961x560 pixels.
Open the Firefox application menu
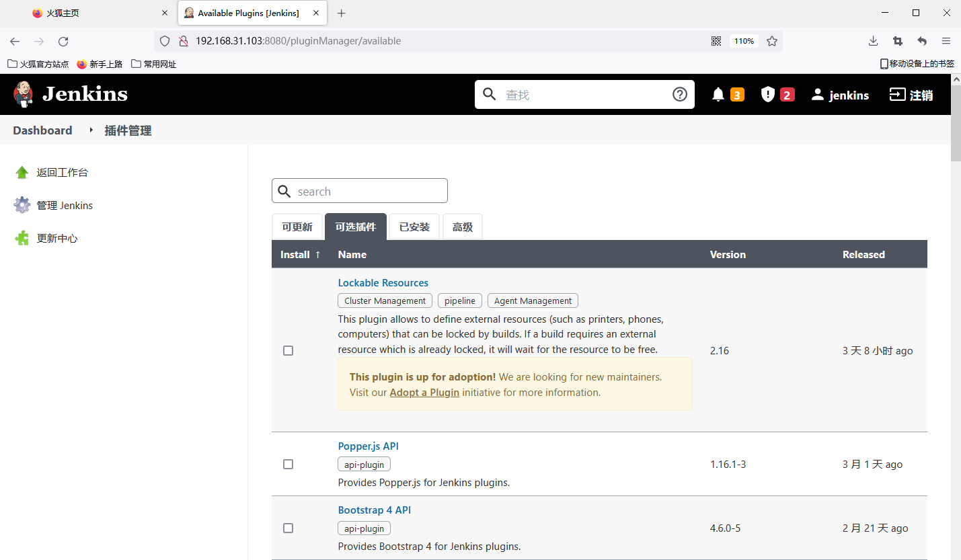tap(946, 41)
